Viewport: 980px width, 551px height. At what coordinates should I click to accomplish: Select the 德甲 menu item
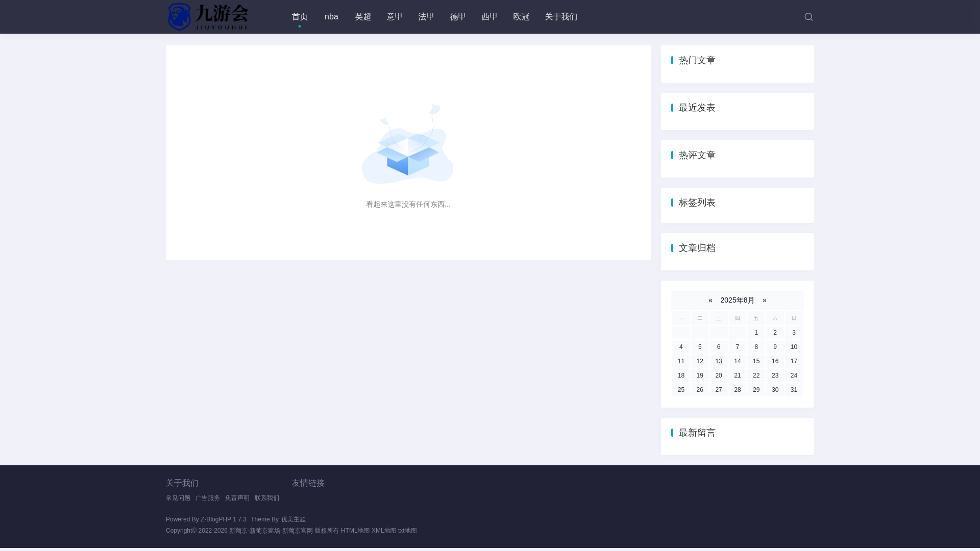(458, 17)
